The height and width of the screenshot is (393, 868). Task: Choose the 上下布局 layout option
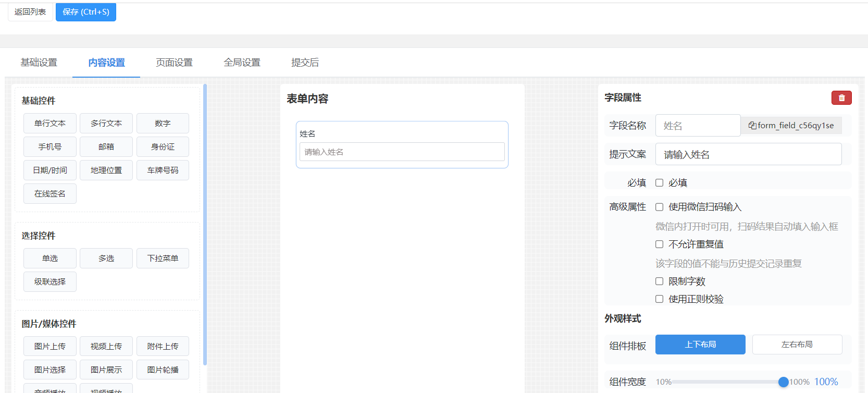(x=700, y=345)
